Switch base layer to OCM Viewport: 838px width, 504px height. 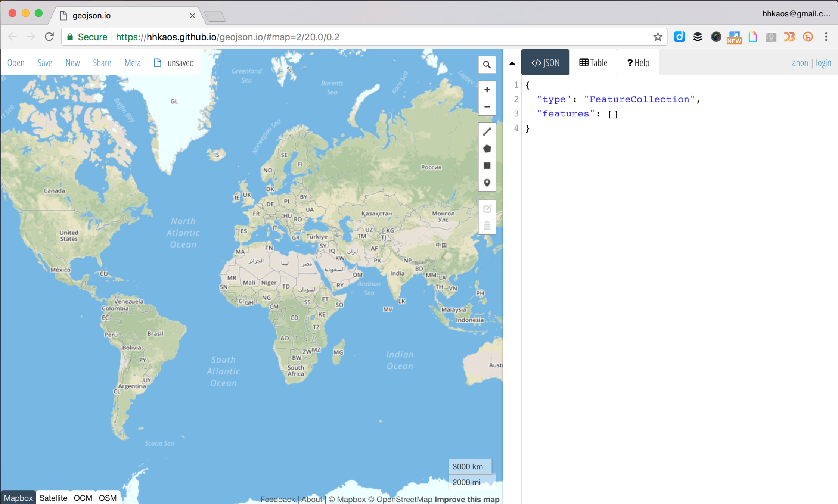tap(83, 498)
